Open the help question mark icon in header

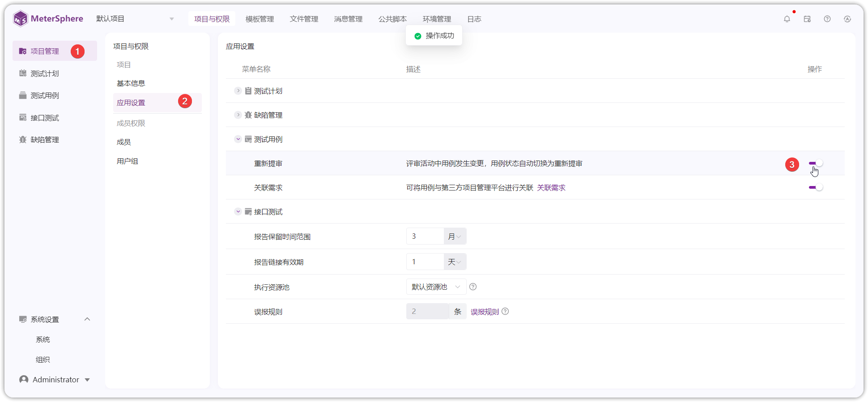point(827,19)
